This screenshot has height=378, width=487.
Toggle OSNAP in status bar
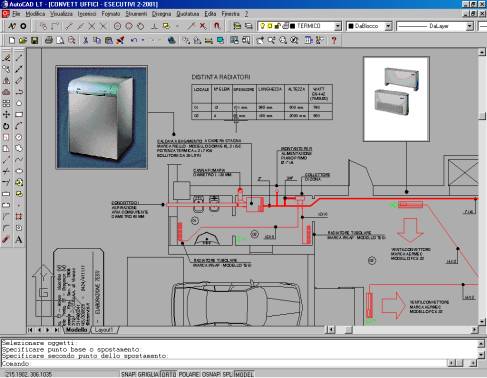211,374
